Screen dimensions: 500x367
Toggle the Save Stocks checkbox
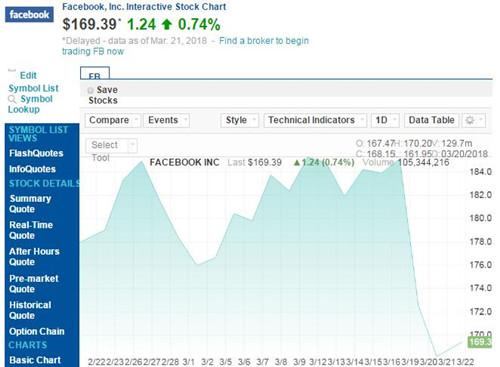click(x=90, y=90)
